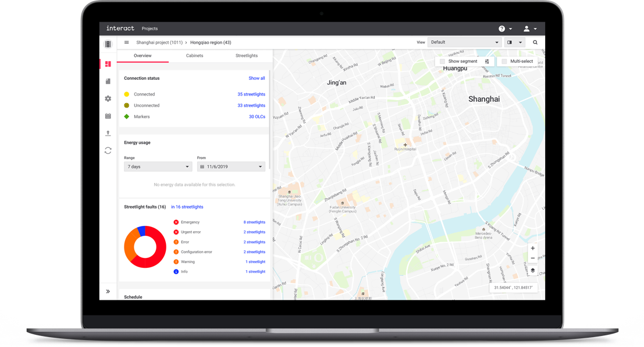Click the Info fault icon
644x347 pixels.
click(x=176, y=271)
